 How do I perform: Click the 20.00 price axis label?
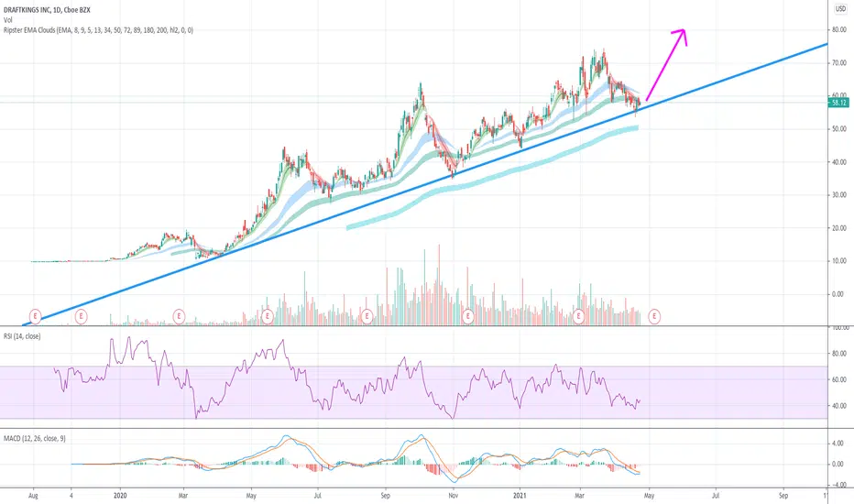point(839,228)
